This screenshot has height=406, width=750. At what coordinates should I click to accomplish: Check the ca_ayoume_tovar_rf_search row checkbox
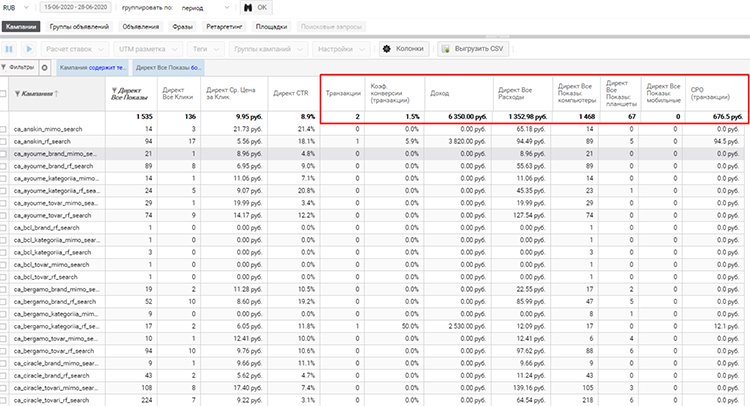3,216
